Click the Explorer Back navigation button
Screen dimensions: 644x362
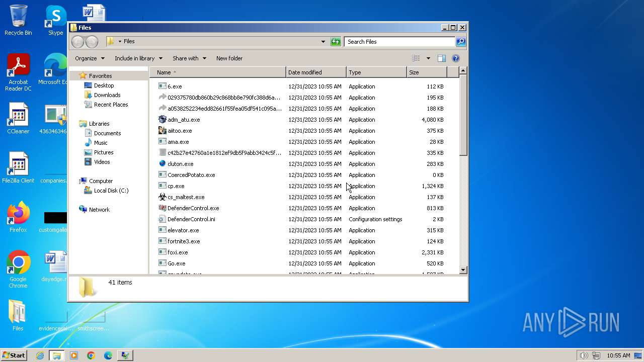(x=78, y=42)
